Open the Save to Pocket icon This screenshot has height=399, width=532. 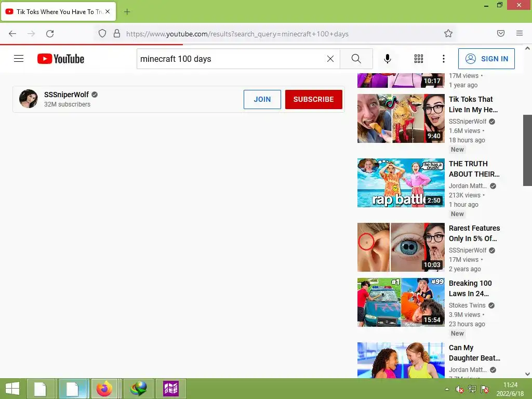(501, 33)
